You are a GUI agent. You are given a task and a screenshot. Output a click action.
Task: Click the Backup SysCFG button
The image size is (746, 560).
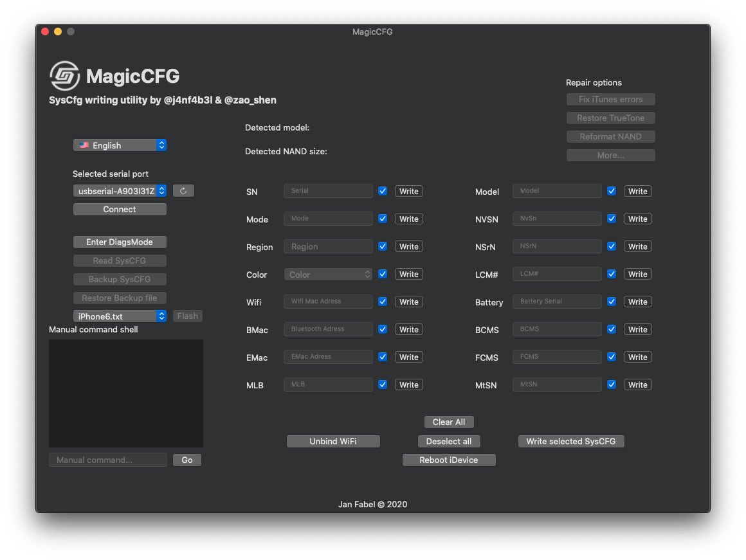click(x=120, y=279)
